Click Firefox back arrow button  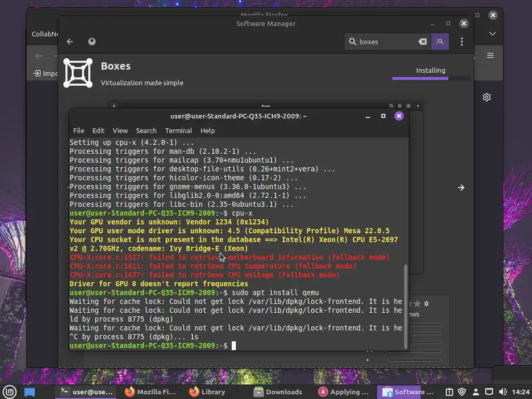coord(39,56)
